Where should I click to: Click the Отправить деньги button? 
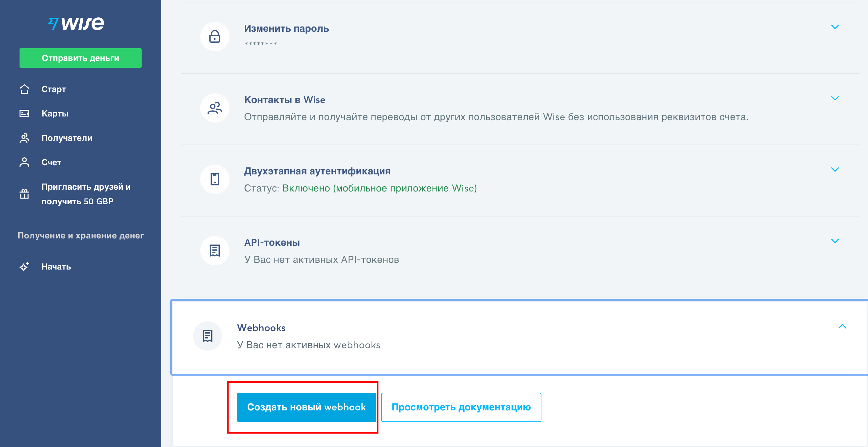[x=81, y=58]
